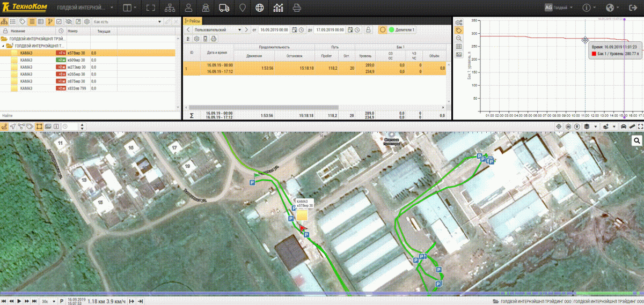Sort by the Пробег column header
The image size is (644, 305).
pos(326,56)
